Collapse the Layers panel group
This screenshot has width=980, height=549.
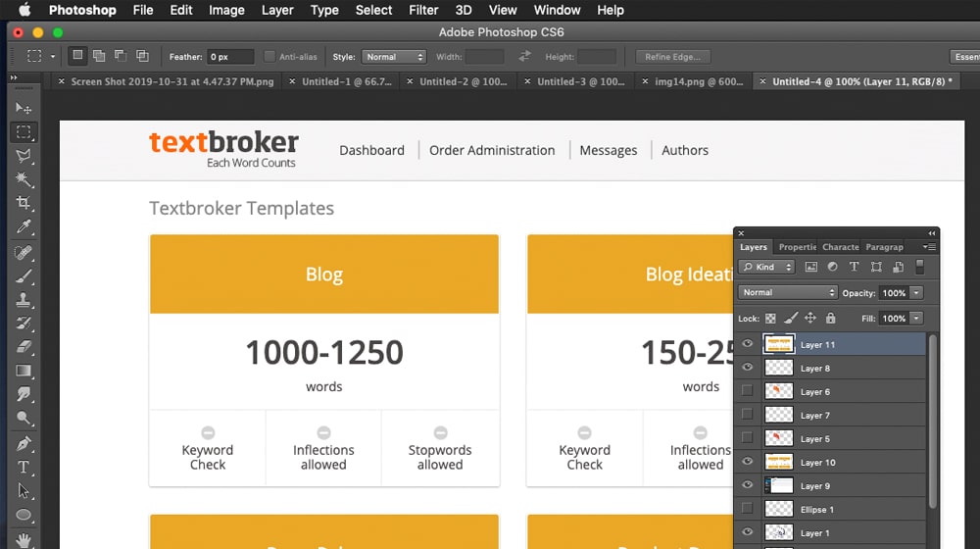932,233
